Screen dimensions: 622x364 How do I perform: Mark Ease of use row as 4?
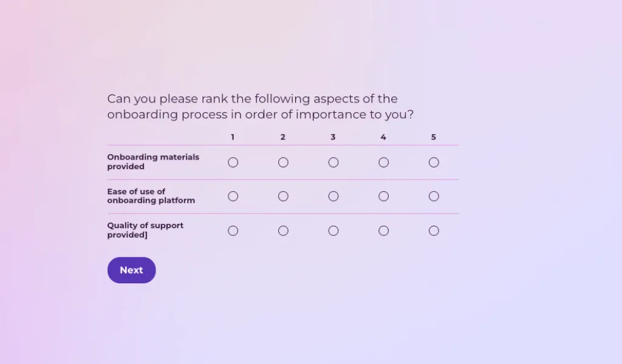(x=383, y=197)
